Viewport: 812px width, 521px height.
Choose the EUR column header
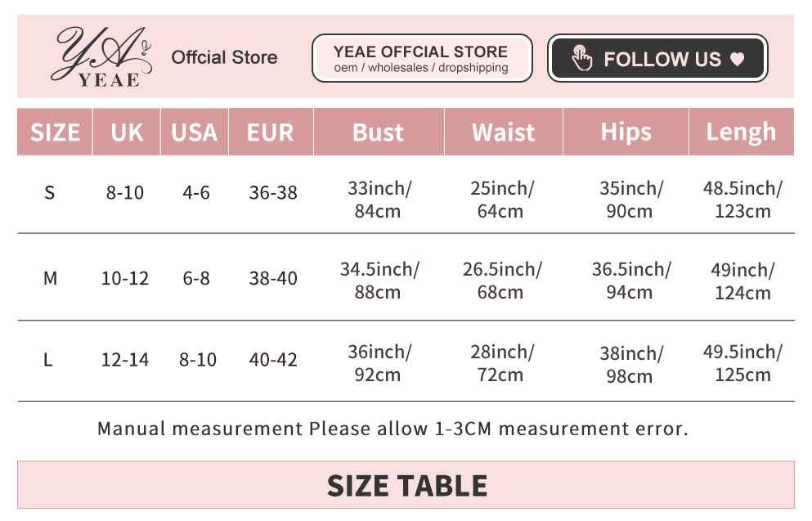point(271,132)
